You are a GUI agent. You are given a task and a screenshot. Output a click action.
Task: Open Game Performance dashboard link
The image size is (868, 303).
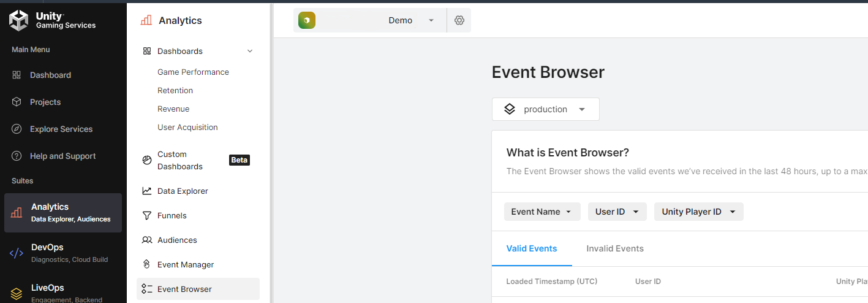pyautogui.click(x=193, y=72)
